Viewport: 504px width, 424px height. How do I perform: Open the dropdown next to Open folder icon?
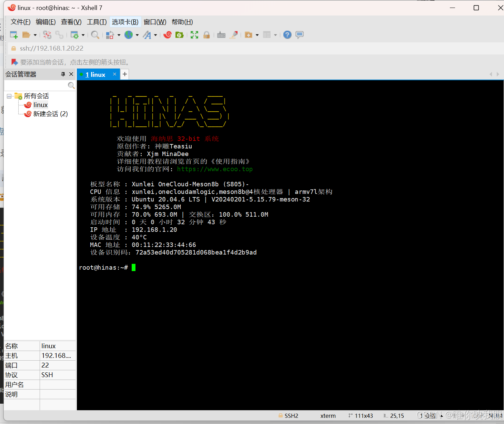tap(35, 35)
